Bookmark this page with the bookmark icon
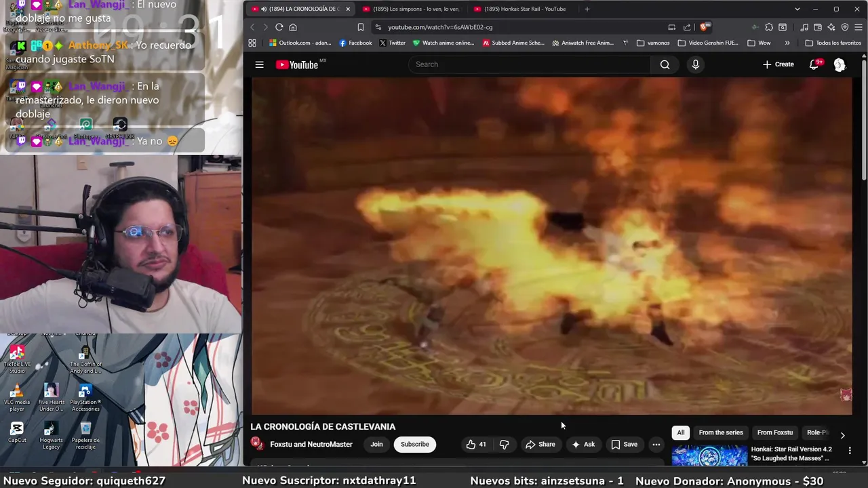868x488 pixels. (x=361, y=27)
